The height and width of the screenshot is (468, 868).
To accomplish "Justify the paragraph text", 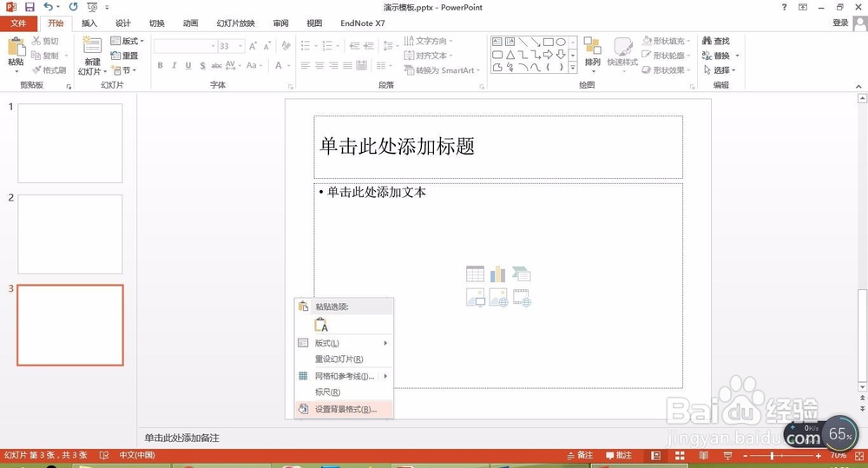I will (347, 65).
